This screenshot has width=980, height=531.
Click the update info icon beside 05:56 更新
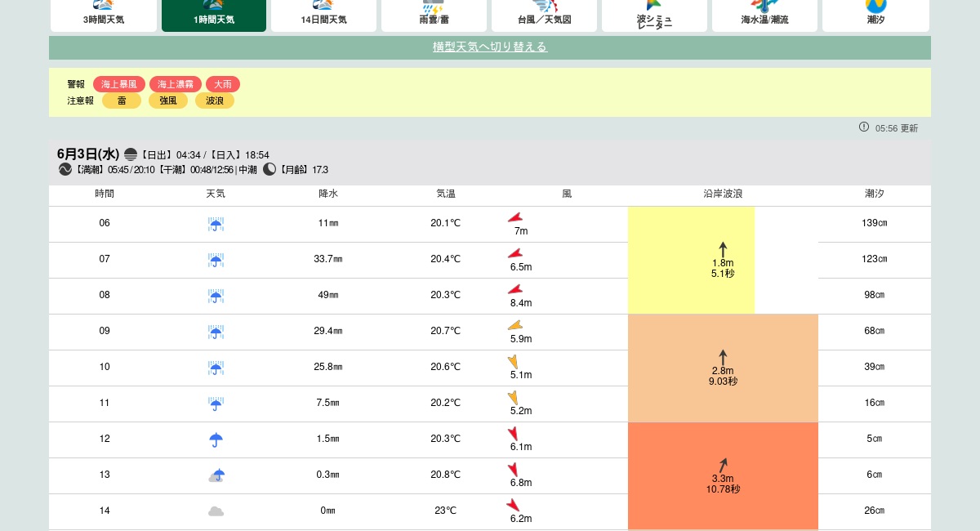[864, 127]
